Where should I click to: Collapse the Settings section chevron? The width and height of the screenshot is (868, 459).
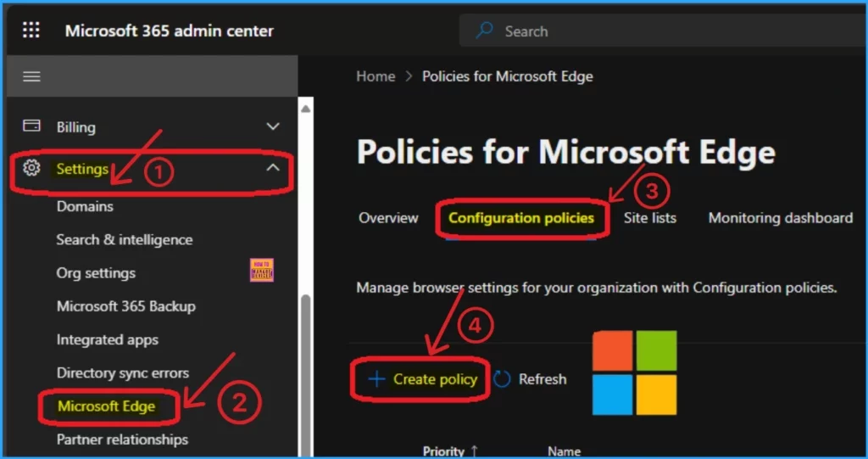273,167
